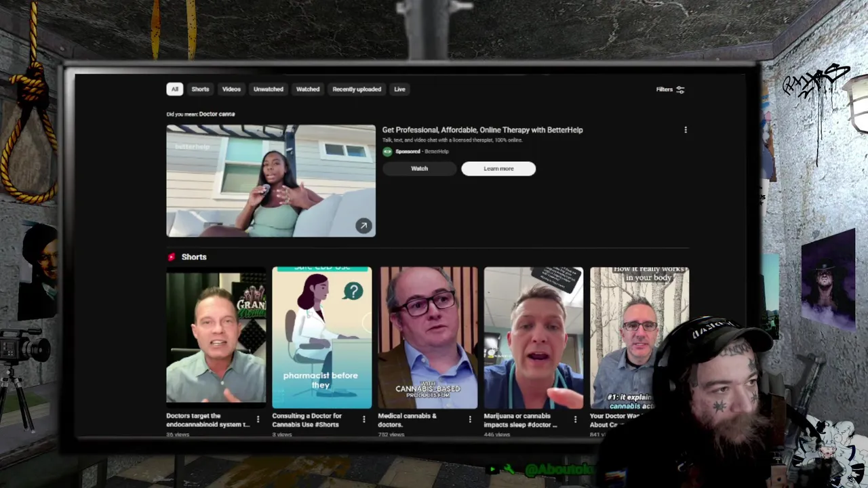Image resolution: width=868 pixels, height=488 pixels.
Task: Open the 'How it really works in your body' short
Action: [639, 338]
